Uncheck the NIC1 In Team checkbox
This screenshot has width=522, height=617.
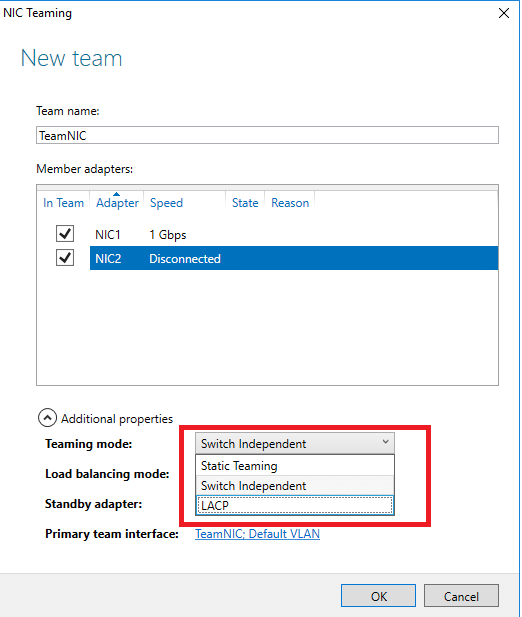pos(65,234)
